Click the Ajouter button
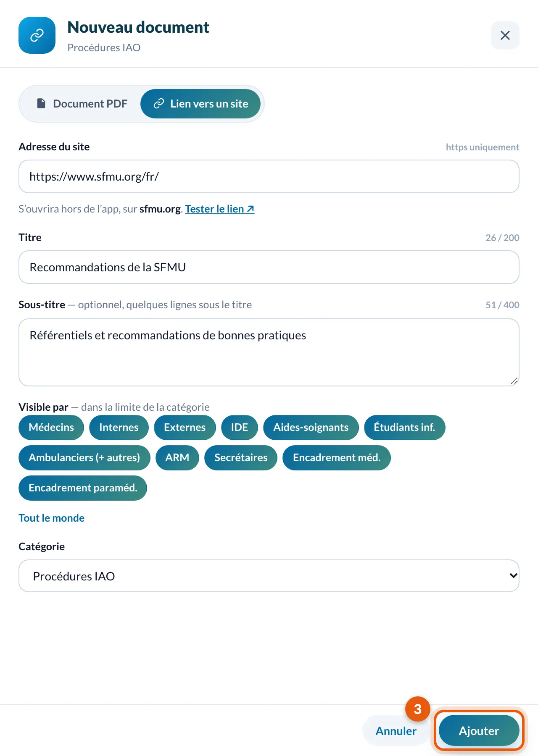 pyautogui.click(x=479, y=731)
